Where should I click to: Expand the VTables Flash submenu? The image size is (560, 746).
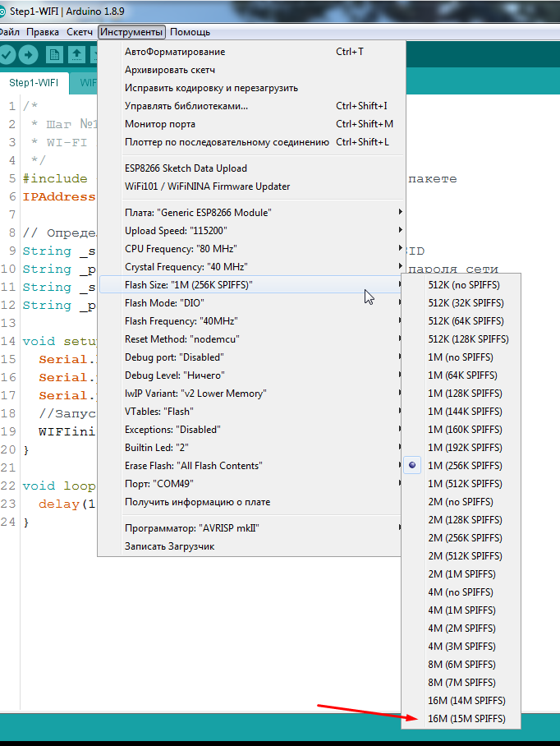click(x=252, y=412)
